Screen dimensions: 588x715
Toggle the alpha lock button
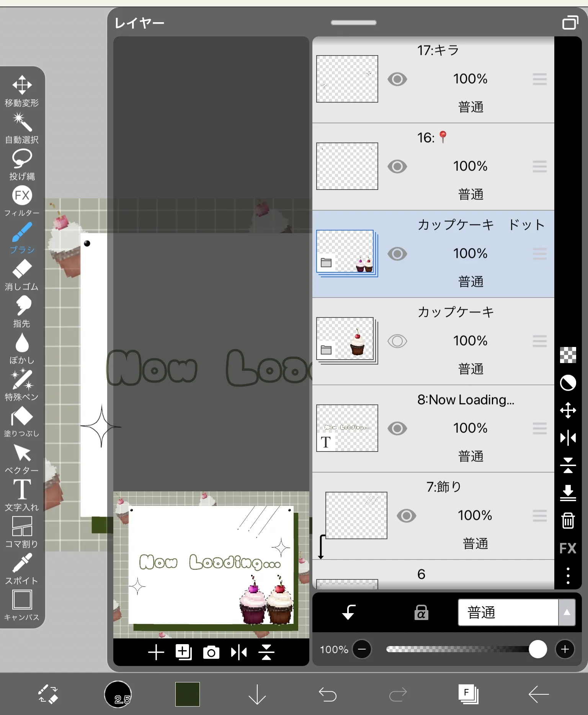click(421, 612)
